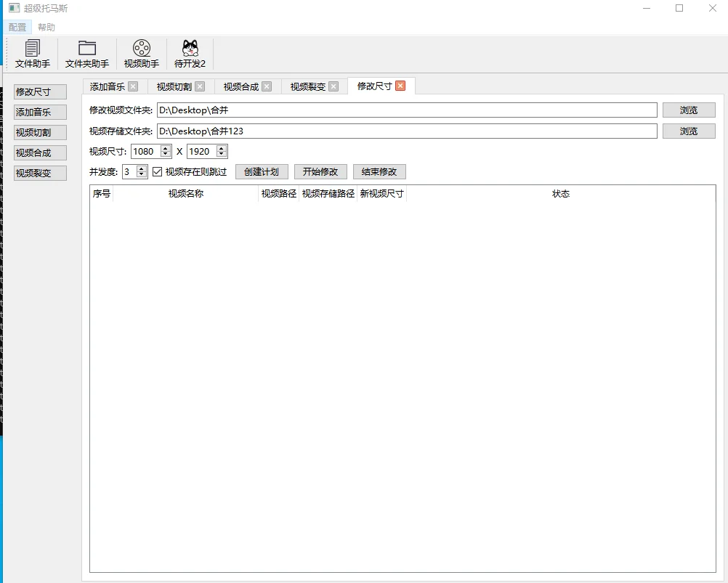Click the 并发度 value field showing 3
The height and width of the screenshot is (583, 728).
(x=129, y=172)
